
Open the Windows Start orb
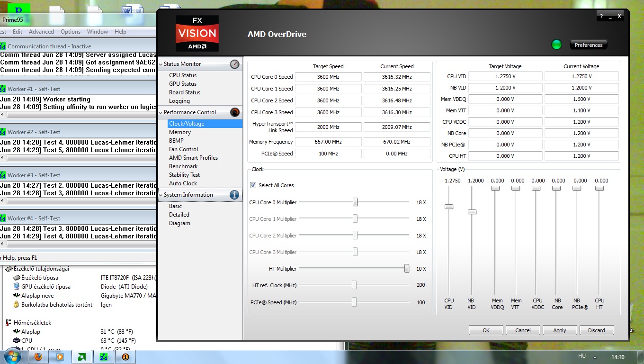[x=12, y=356]
